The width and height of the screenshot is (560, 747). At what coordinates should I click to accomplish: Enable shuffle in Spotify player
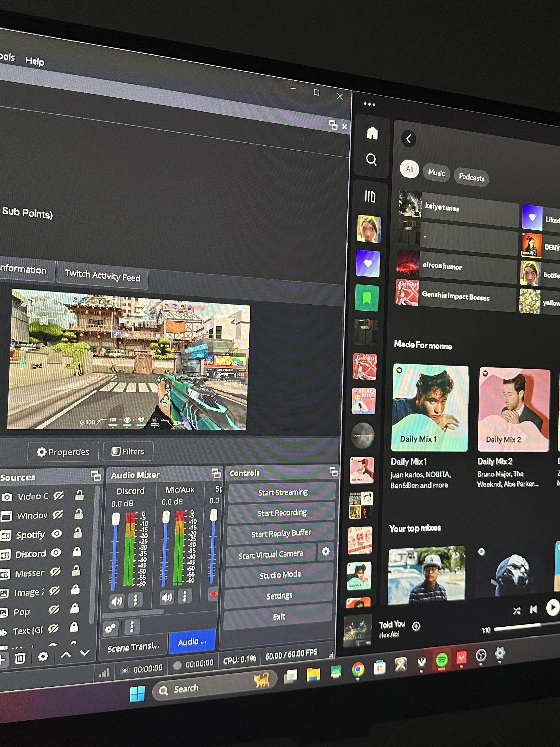[516, 610]
